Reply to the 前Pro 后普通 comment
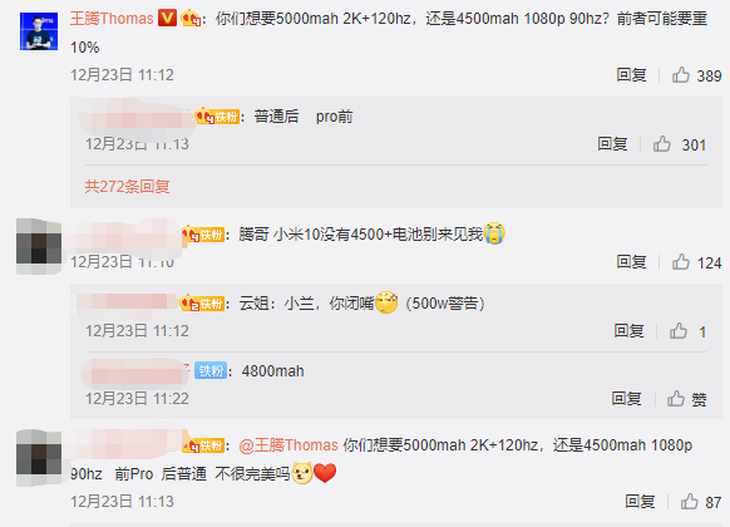This screenshot has height=527, width=730. point(640,502)
